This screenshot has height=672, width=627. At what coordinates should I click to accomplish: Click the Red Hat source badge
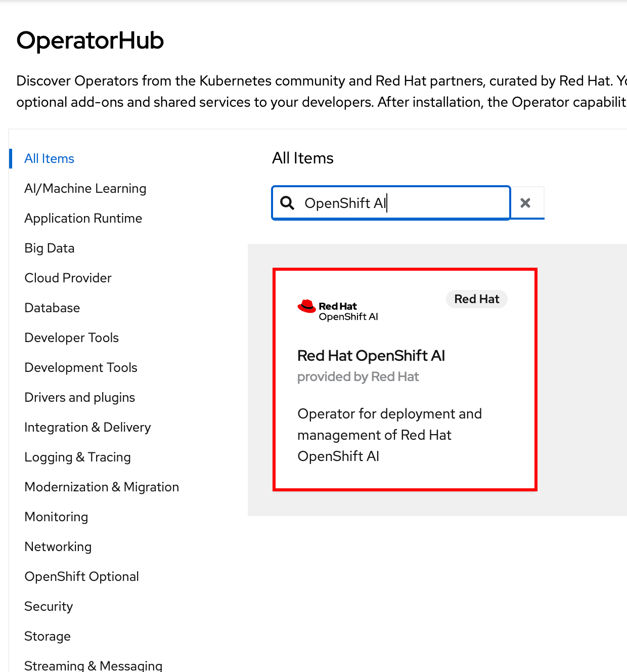tap(477, 299)
